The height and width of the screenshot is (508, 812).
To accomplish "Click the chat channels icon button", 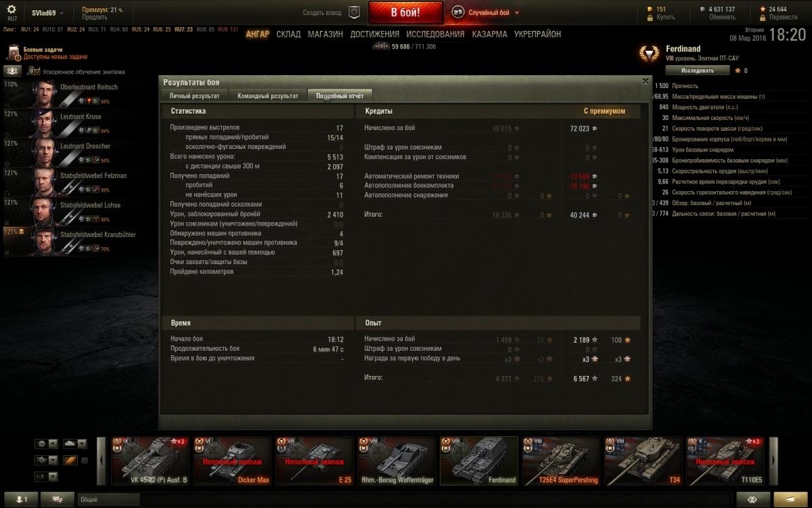I will click(x=58, y=500).
